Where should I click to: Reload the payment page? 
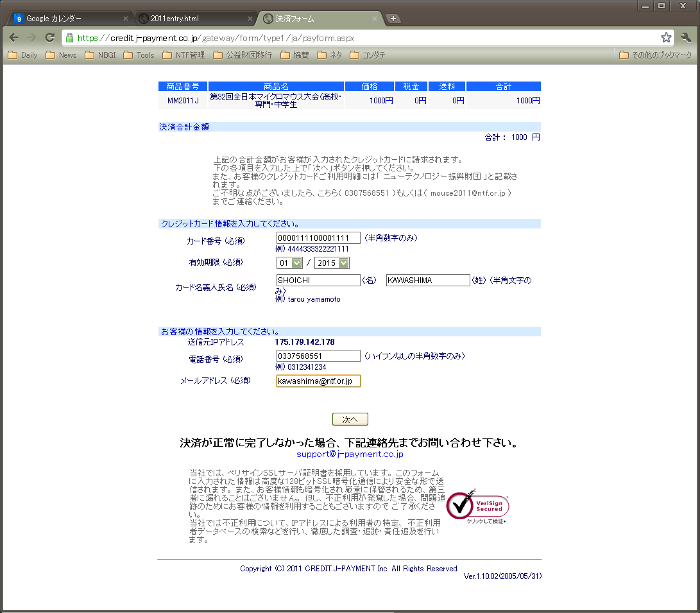coord(49,38)
